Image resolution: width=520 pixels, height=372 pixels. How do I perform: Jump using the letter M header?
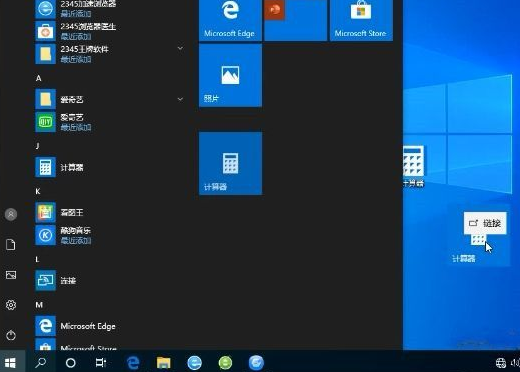click(39, 305)
